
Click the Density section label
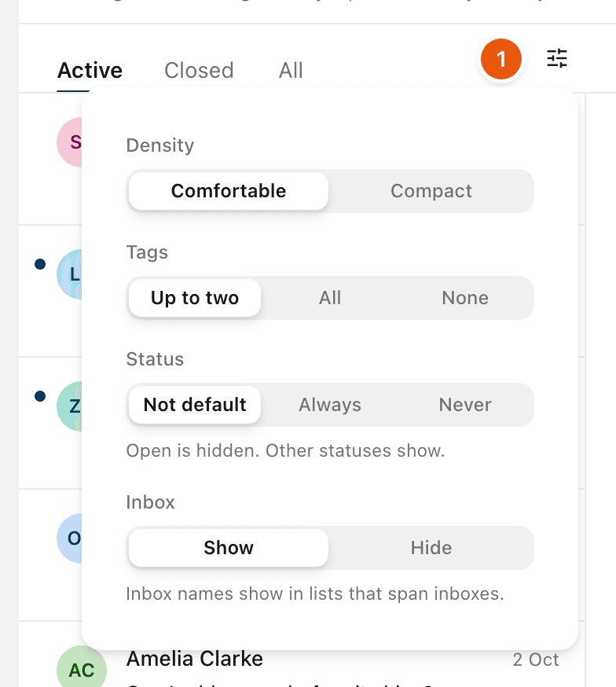point(159,145)
